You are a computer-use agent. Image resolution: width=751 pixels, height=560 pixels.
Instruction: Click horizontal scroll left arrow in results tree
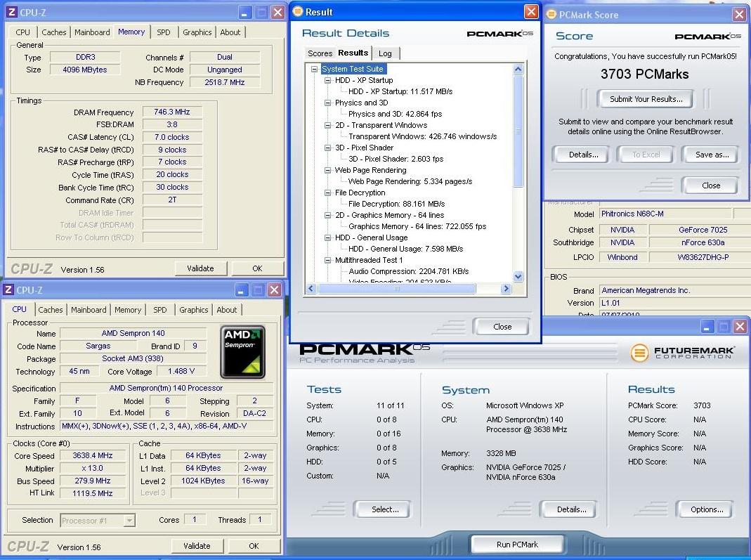coord(311,288)
